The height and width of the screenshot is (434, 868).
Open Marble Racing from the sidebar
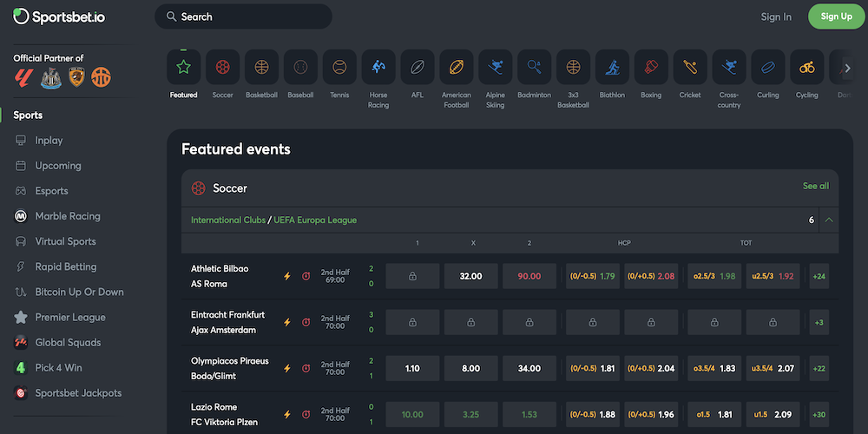pos(68,216)
